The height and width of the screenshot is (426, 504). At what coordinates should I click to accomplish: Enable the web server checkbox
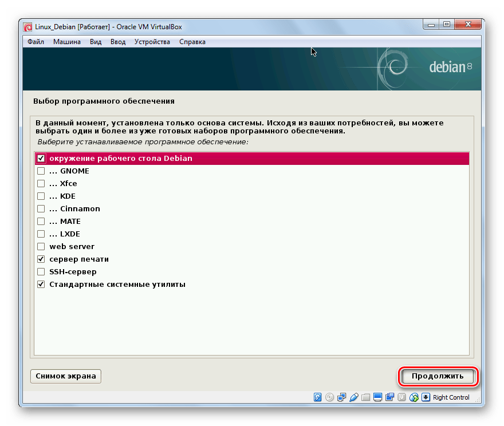tap(41, 247)
